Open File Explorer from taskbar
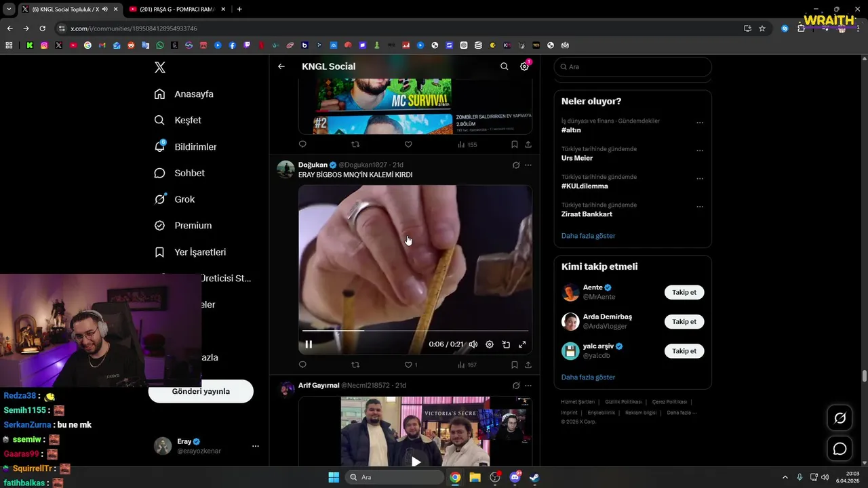The image size is (868, 488). click(x=475, y=477)
